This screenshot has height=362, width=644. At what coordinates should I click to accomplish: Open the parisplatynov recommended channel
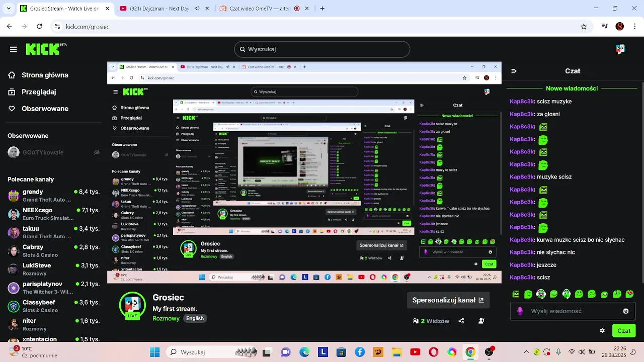tap(53, 288)
